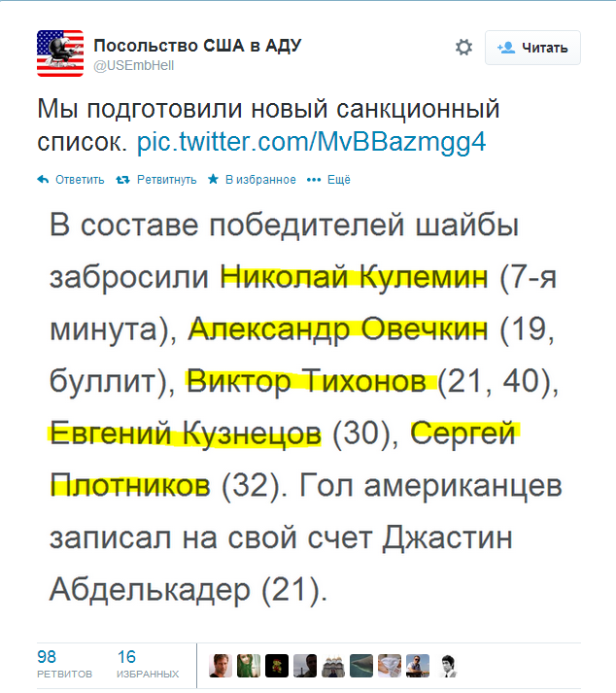Open the Посольство США в АДУ profile avatar
The image size is (616, 693).
click(60, 53)
